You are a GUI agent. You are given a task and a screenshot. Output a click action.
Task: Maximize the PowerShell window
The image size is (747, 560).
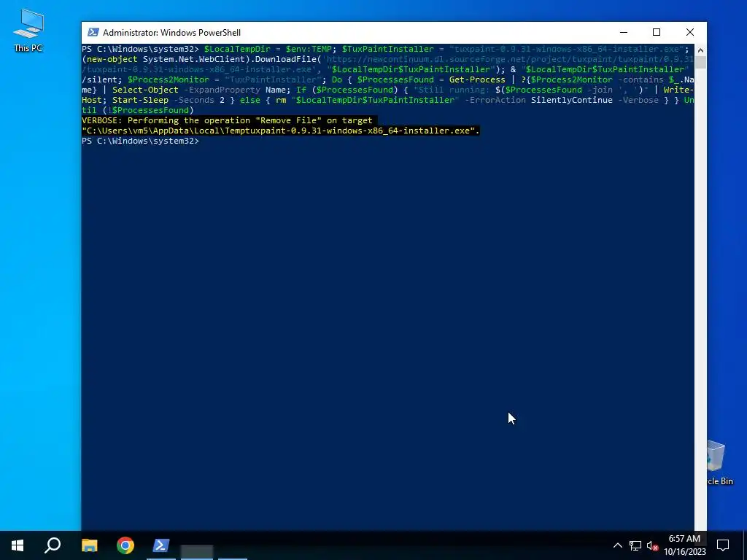657,32
